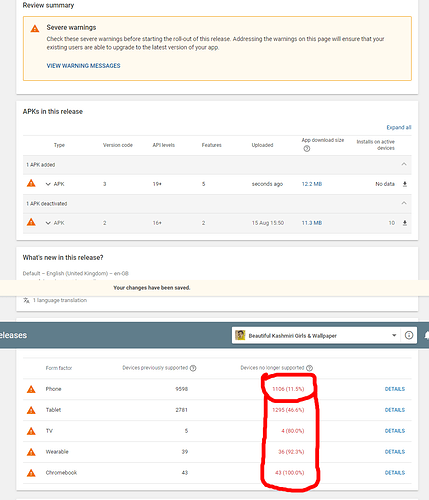This screenshot has height=500, width=429.
Task: Click the API levels column header
Action: click(x=164, y=145)
